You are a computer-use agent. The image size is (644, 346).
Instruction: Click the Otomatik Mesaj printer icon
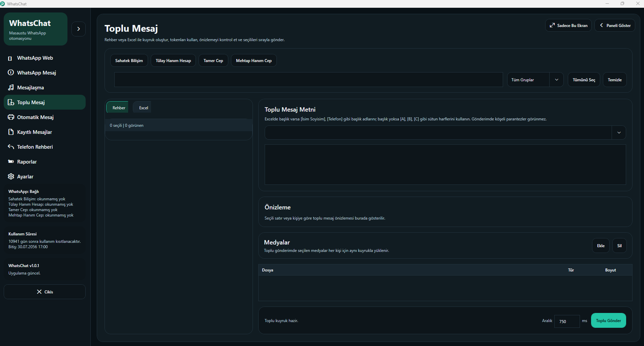[x=11, y=117]
